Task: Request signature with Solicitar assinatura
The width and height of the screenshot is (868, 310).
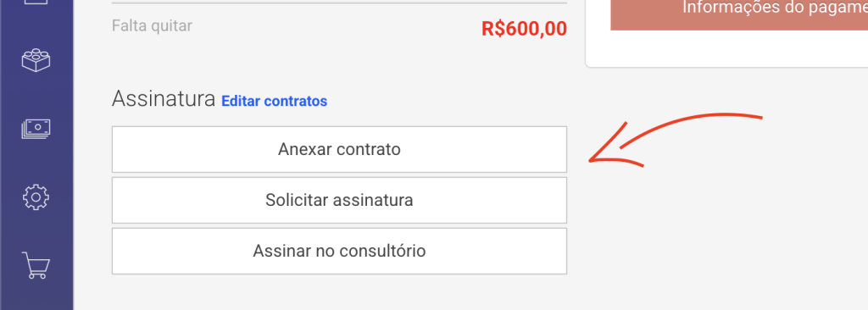Action: pyautogui.click(x=339, y=200)
